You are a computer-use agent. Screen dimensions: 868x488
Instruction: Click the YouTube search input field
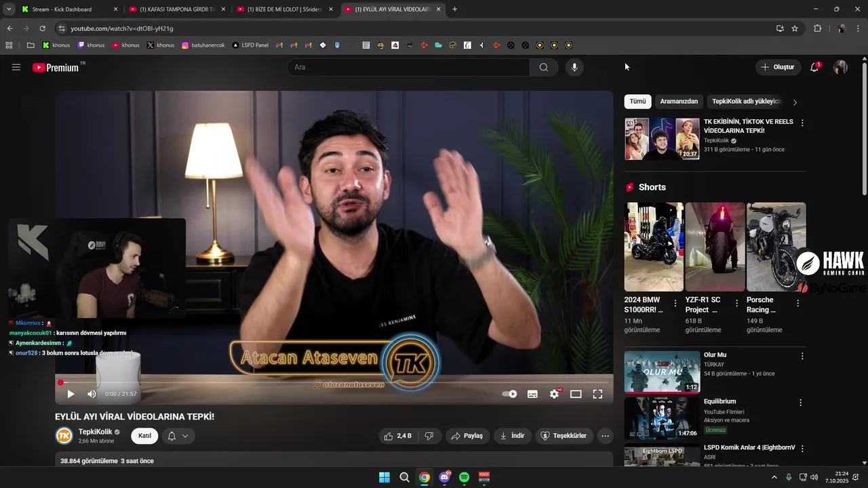pyautogui.click(x=408, y=67)
